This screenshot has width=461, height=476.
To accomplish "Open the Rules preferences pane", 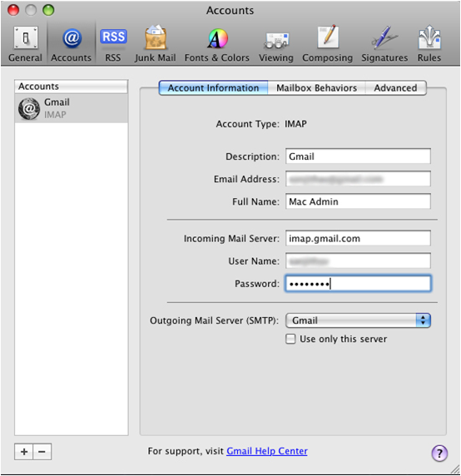I will click(x=429, y=44).
